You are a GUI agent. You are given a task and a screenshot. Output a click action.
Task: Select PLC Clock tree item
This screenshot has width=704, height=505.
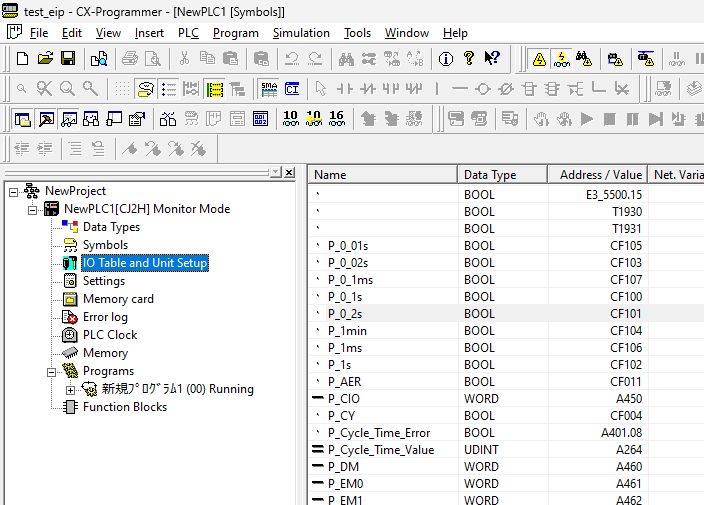110,335
